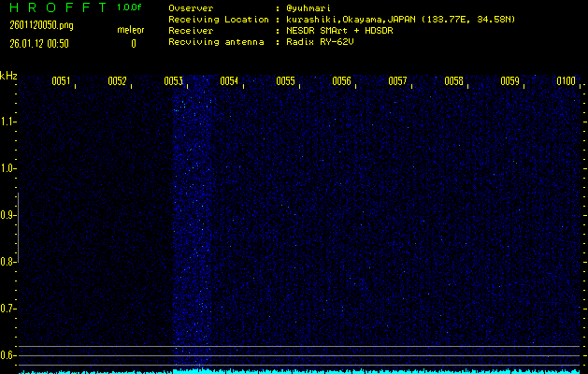The height and width of the screenshot is (374, 588).
Task: Click the 0059 time marker
Action: click(509, 81)
